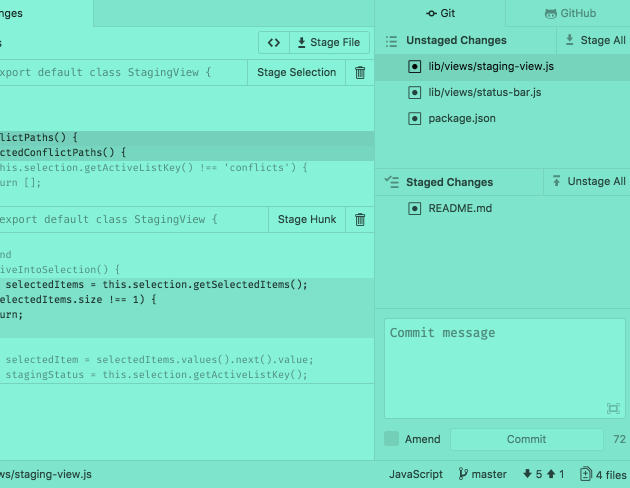The height and width of the screenshot is (488, 630).
Task: Open the master branch selector
Action: pos(483,474)
